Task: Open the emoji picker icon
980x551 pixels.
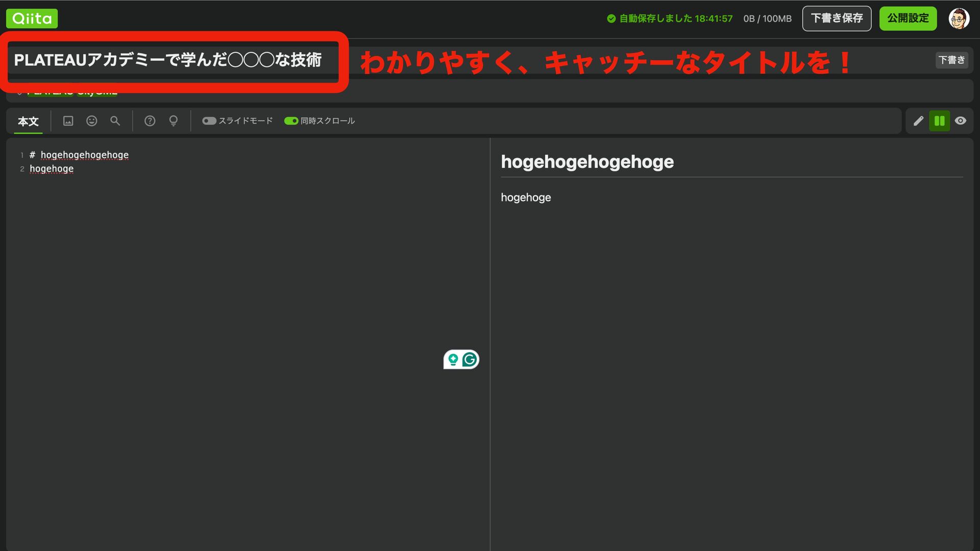Action: tap(92, 121)
